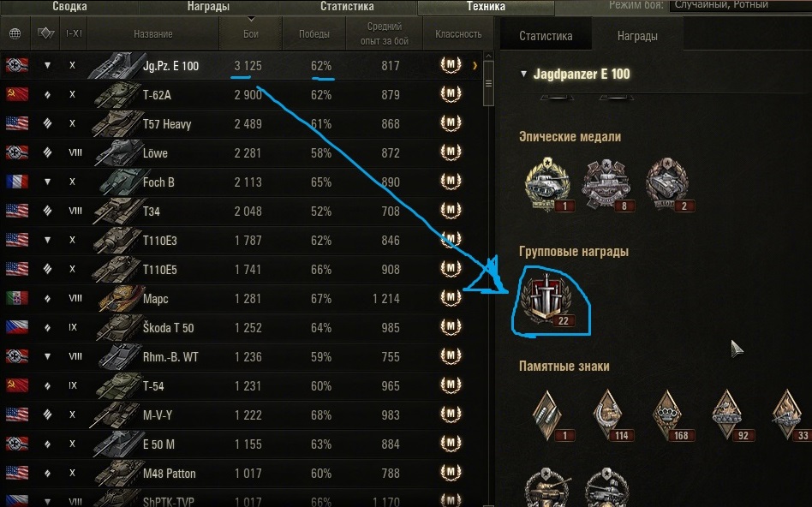Open the yellow arrow on Jg.Pz. E 100 row
812x507 pixels.
(x=475, y=66)
